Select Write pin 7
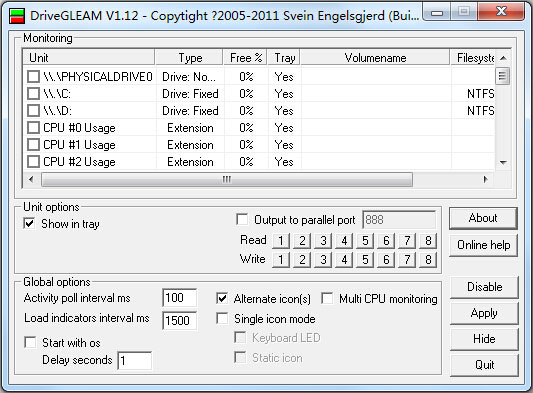The width and height of the screenshot is (533, 393). click(x=407, y=260)
